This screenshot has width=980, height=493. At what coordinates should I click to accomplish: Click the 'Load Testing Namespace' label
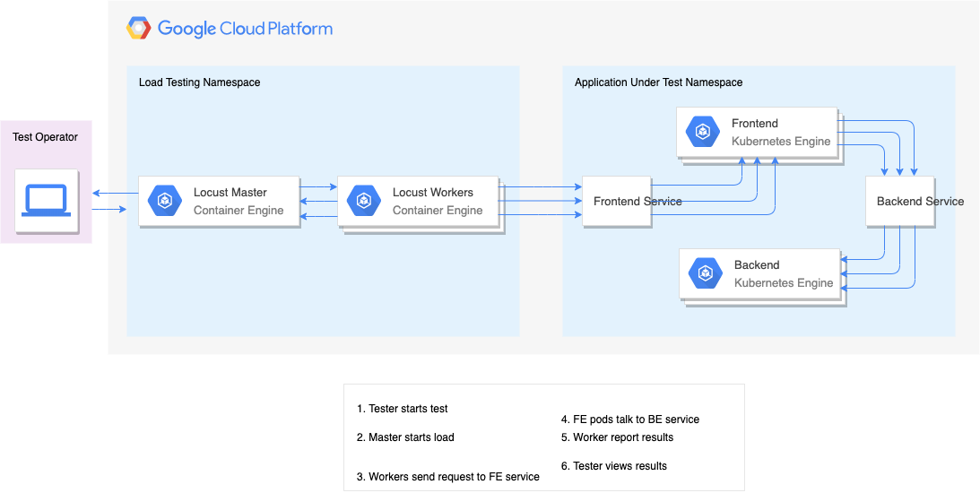pos(199,82)
